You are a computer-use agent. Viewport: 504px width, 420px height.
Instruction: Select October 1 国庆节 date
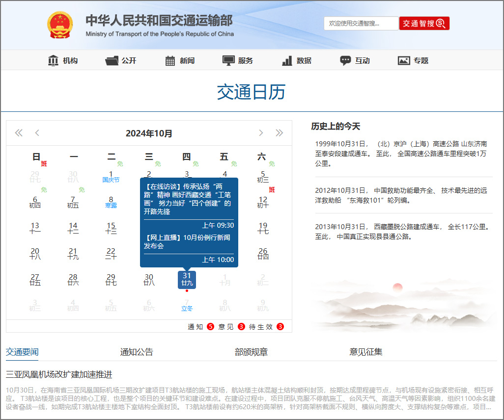[111, 177]
